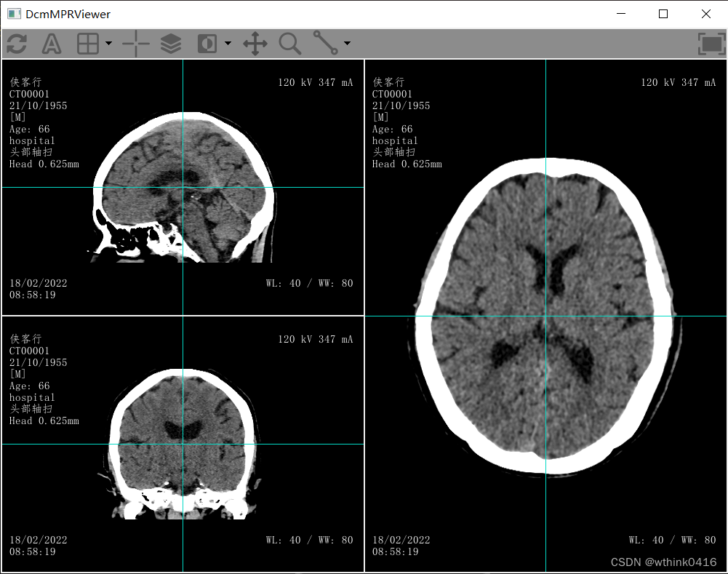Click the refresh/reset icon in the toolbar
This screenshot has width=728, height=574.
coord(17,44)
